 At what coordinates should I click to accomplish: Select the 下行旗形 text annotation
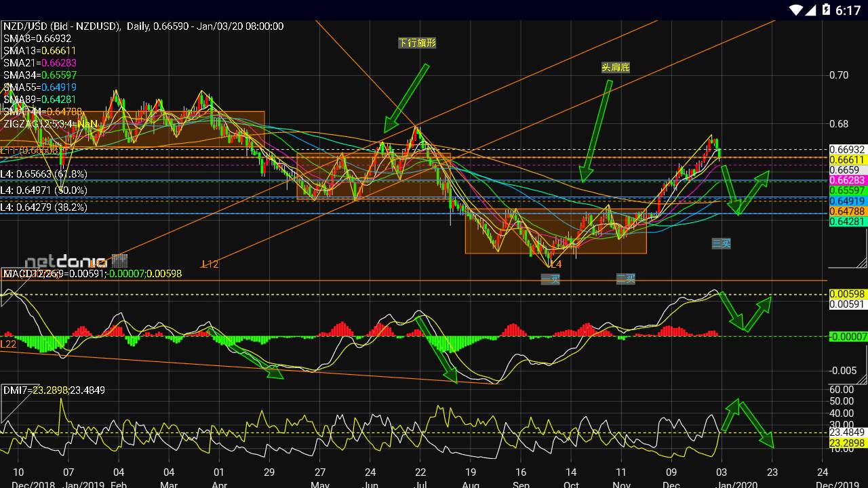417,43
